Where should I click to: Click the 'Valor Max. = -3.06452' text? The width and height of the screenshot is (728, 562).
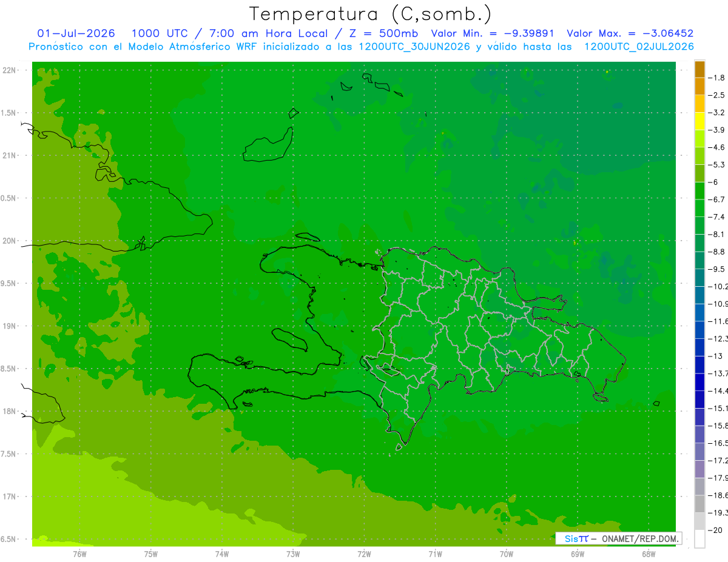[630, 33]
